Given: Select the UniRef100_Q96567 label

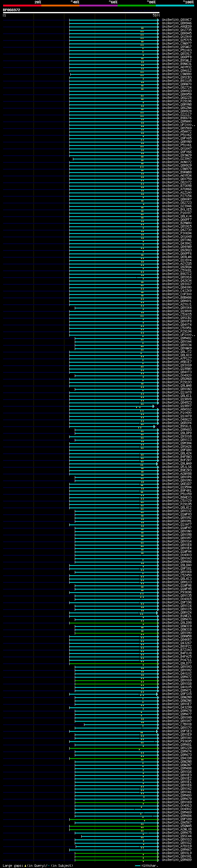Looking at the screenshot, I should pyautogui.click(x=176, y=822).
